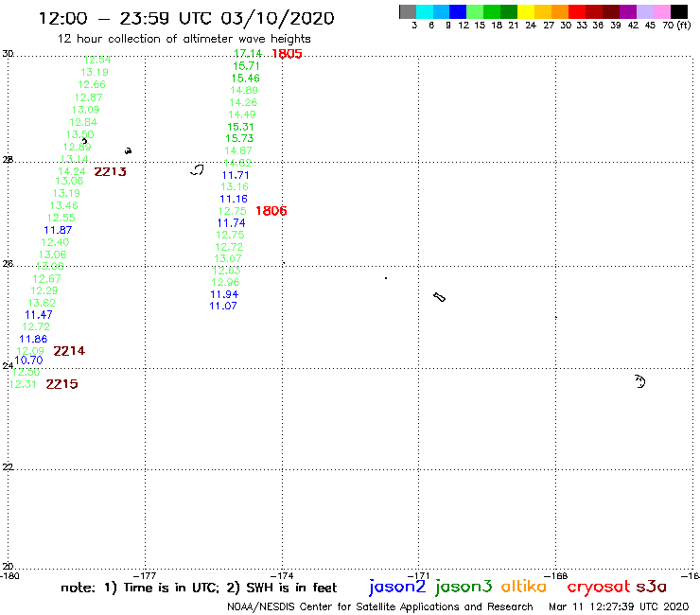Screen dimensions: 700x615
Task: Click the time stamp 2213
Action: point(111,171)
